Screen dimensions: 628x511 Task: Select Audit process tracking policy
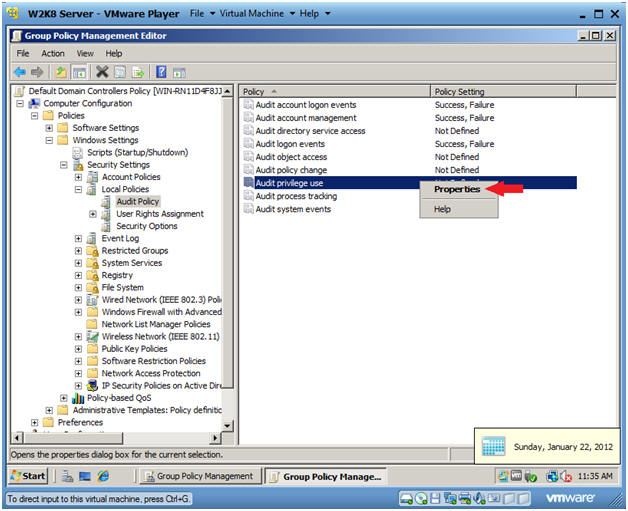(296, 196)
